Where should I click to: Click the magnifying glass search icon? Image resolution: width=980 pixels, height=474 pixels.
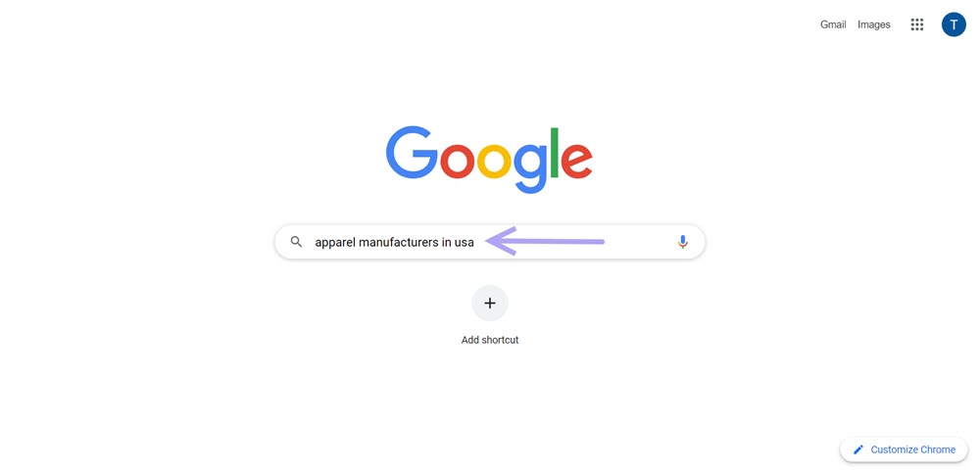296,242
